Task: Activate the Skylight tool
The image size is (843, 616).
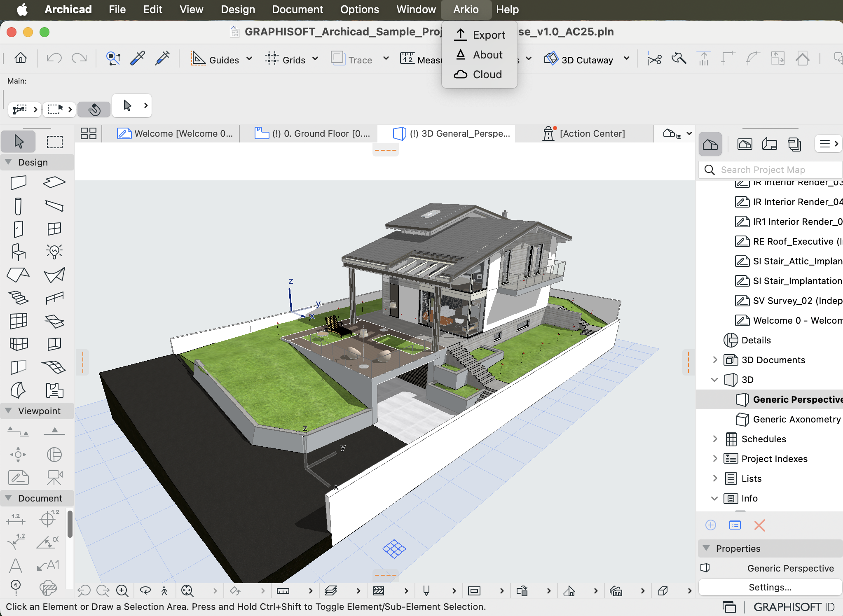Action: [x=54, y=321]
